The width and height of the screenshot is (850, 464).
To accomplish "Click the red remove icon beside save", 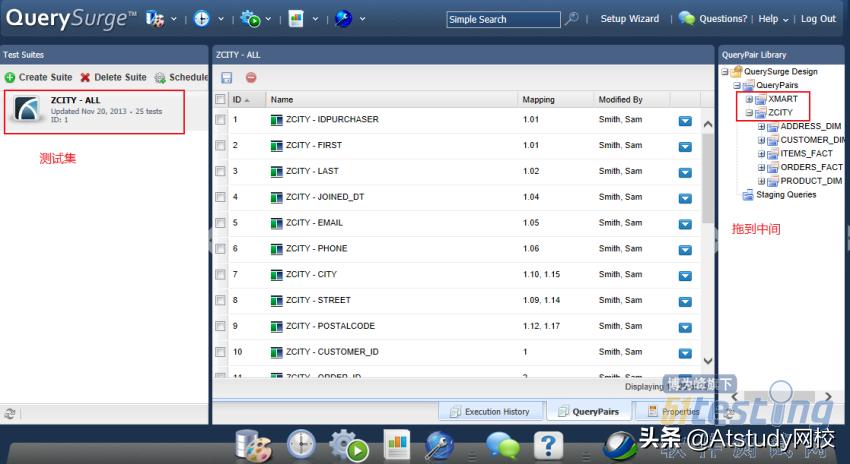I will coord(251,78).
